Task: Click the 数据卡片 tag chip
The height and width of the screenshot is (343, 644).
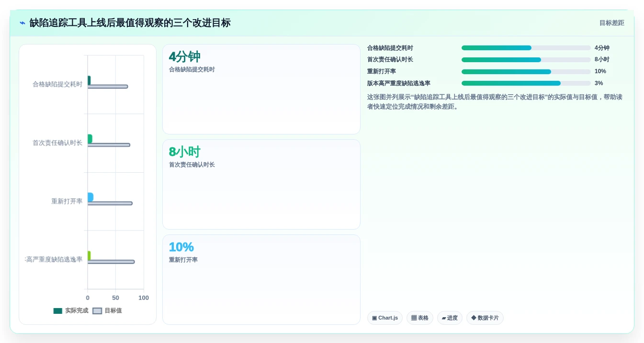Action: click(485, 318)
